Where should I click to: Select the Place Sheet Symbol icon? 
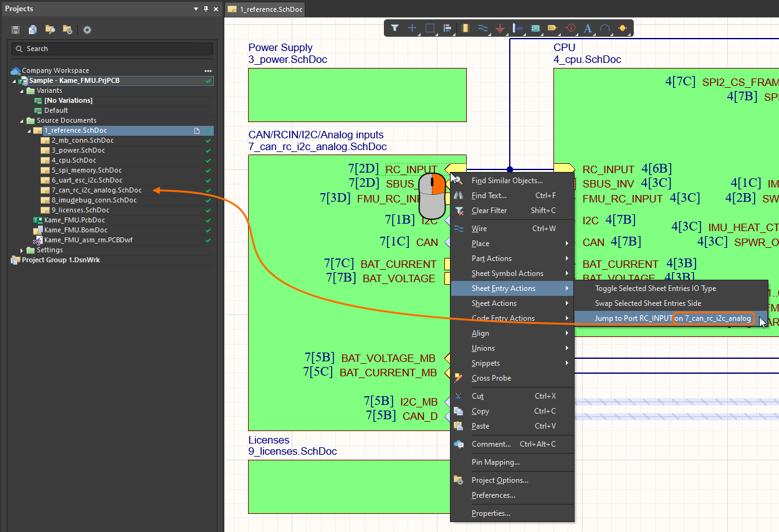[535, 28]
